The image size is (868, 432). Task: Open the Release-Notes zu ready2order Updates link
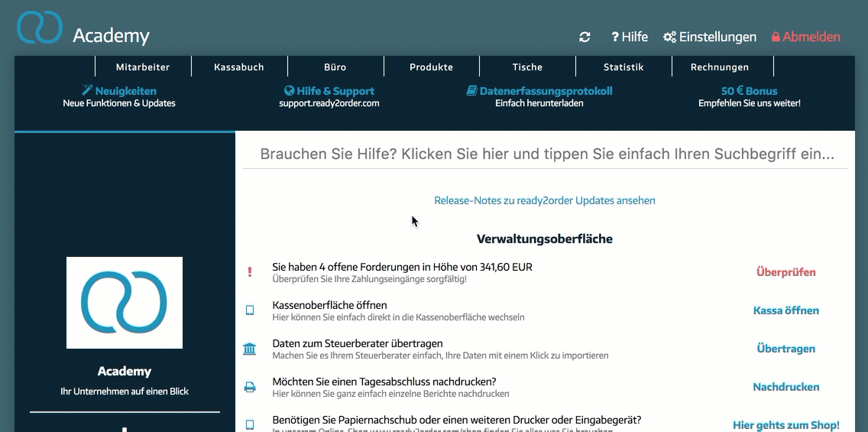point(545,200)
